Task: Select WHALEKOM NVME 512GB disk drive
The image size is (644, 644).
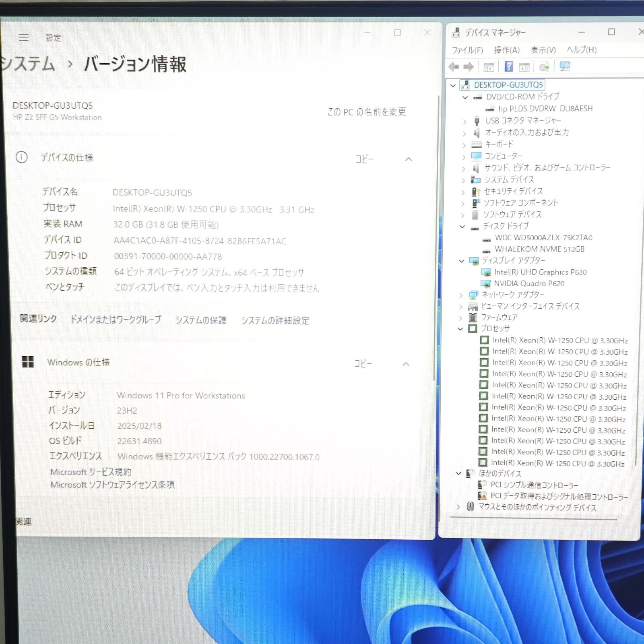Action: click(539, 249)
